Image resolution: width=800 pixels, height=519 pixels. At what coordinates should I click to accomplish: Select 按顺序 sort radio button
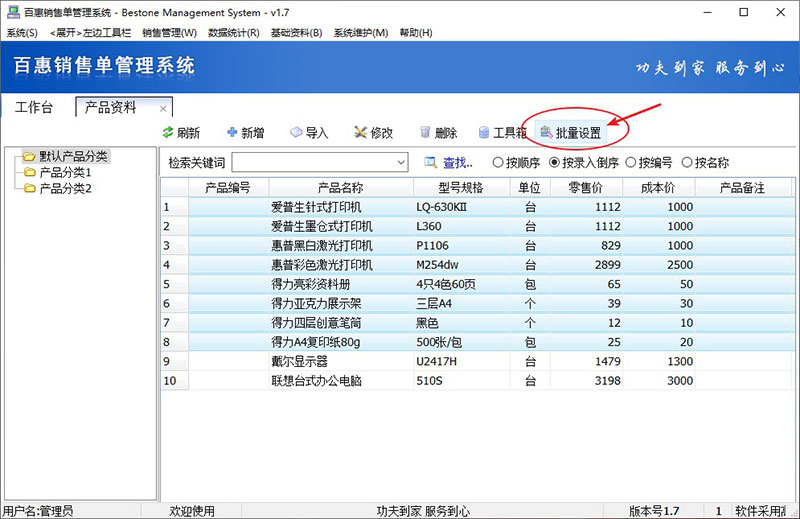click(x=498, y=163)
